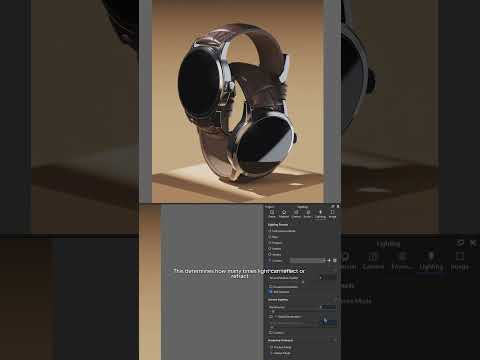Viewport: 480px width, 360px height.
Task: Disable the Self Shadows checkbox
Action: pyautogui.click(x=271, y=292)
